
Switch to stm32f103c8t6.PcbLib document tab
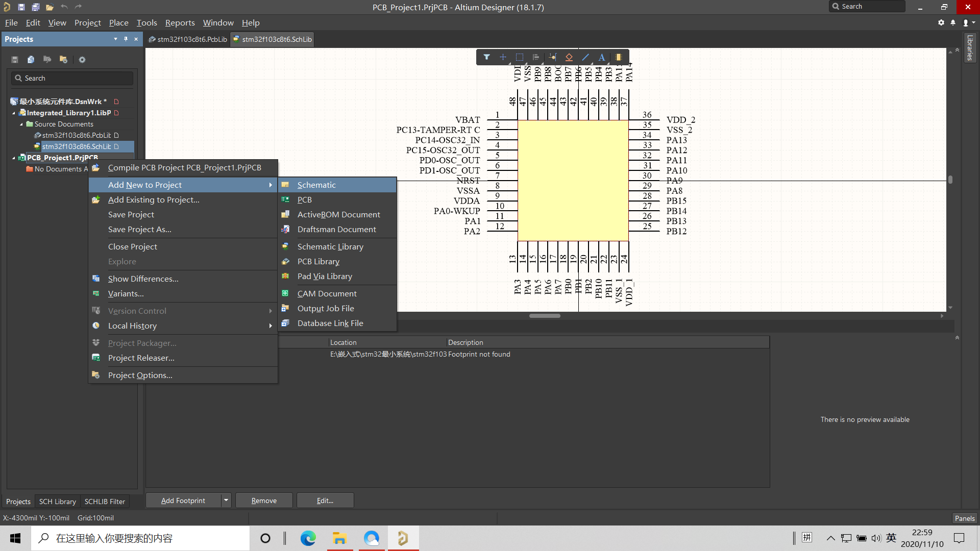click(x=188, y=39)
